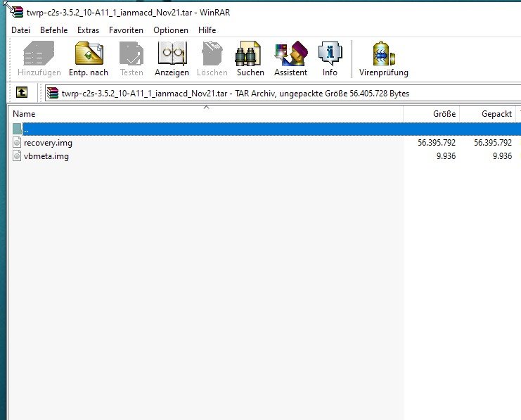
Task: Click WinRAR icon in title bar
Action: pos(17,12)
